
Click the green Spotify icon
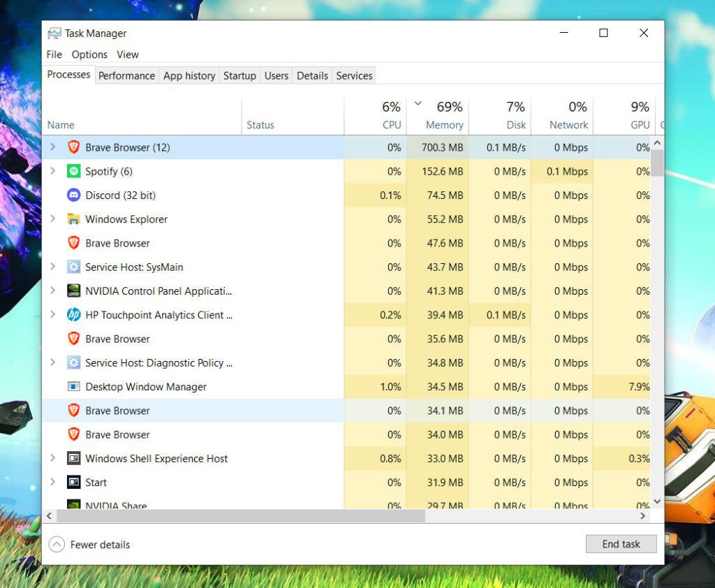coord(73,171)
